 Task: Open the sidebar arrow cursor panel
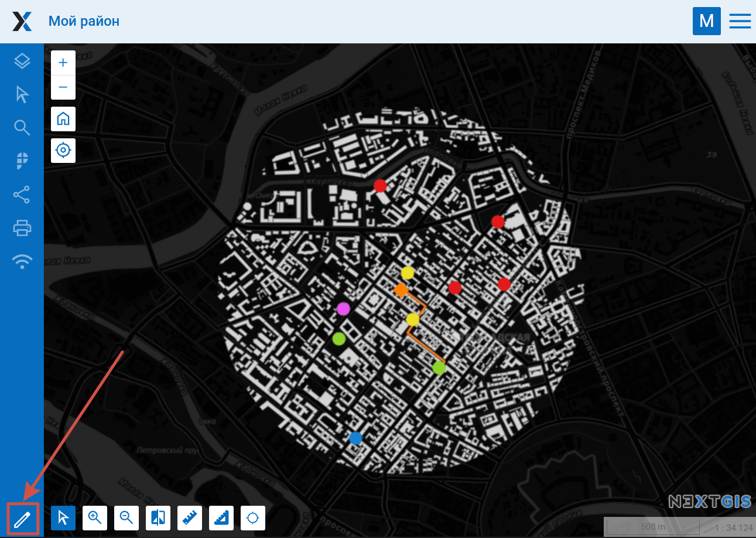click(22, 94)
